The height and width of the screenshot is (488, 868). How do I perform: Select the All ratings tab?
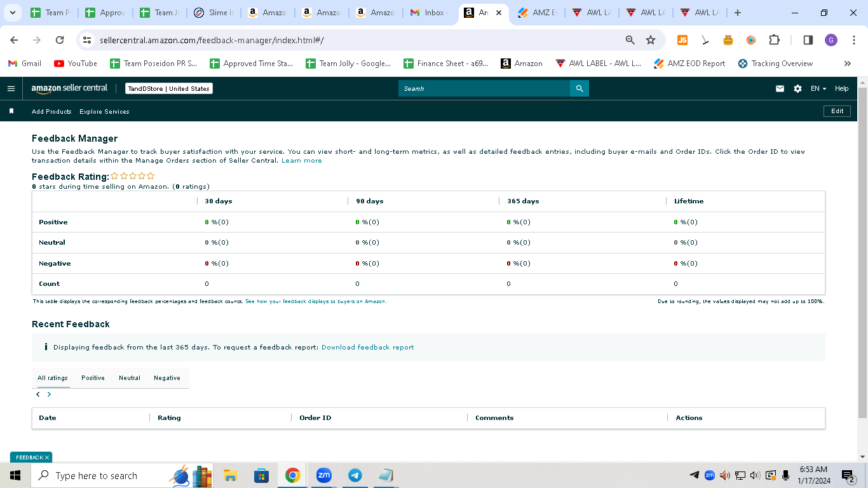52,378
